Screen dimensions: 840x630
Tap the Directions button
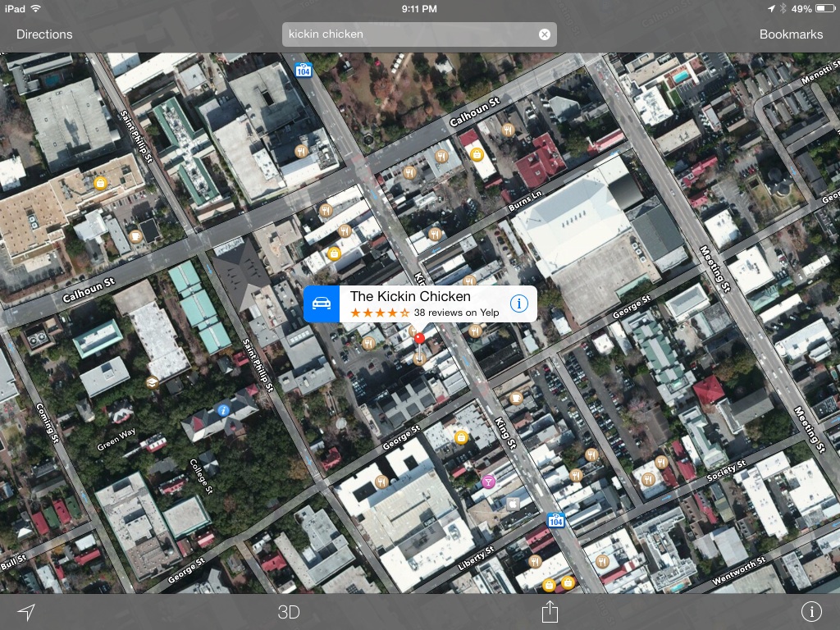click(44, 34)
